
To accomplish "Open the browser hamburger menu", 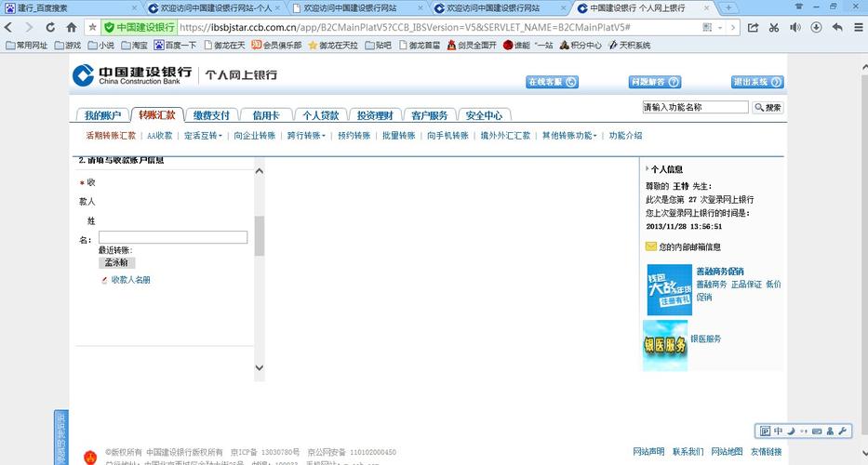I will point(858,27).
